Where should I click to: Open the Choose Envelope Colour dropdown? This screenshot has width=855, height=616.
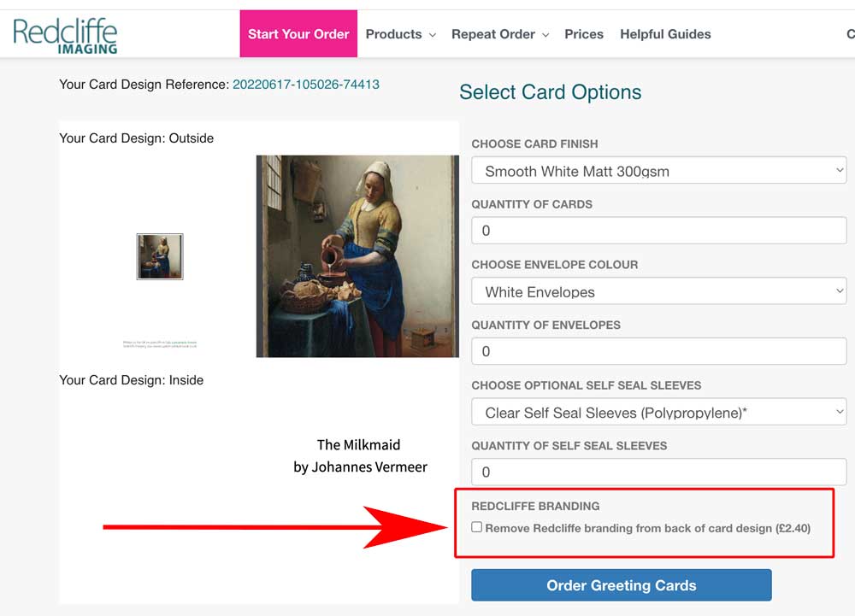tap(658, 290)
